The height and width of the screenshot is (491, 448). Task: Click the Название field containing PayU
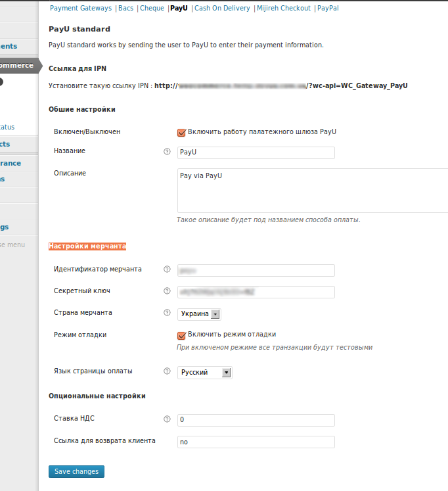pyautogui.click(x=256, y=152)
